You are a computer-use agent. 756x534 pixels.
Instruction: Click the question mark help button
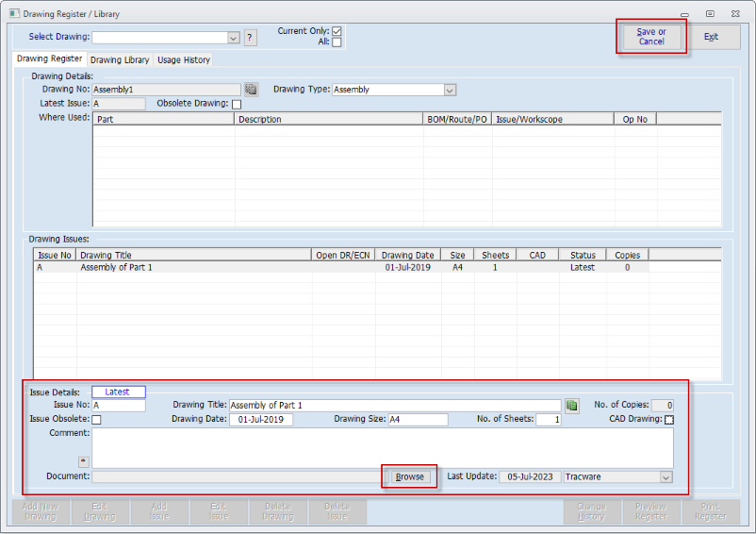[250, 38]
